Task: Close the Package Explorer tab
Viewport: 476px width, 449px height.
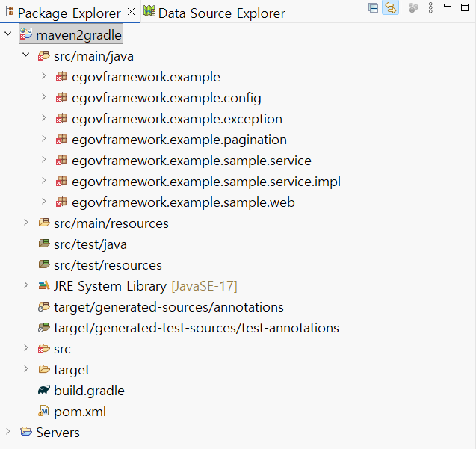Action: click(132, 12)
